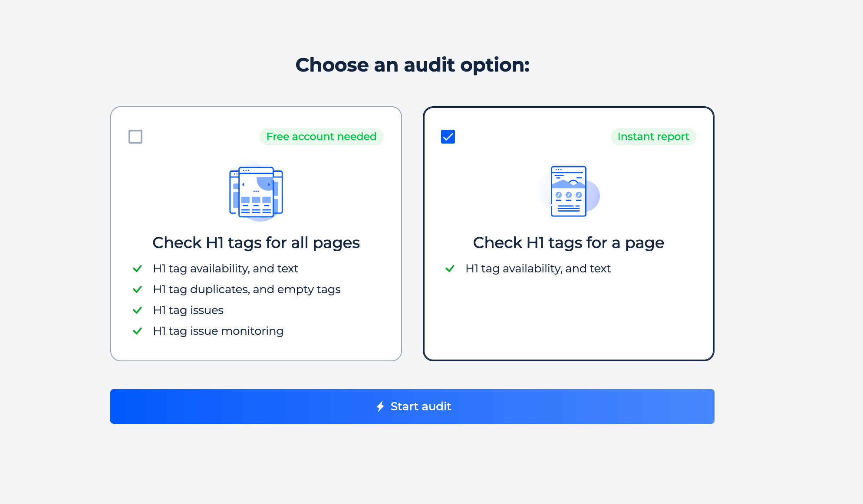Viewport: 863px width, 504px height.
Task: Click 'H1 tag availability, and text' in single-page card
Action: point(538,268)
